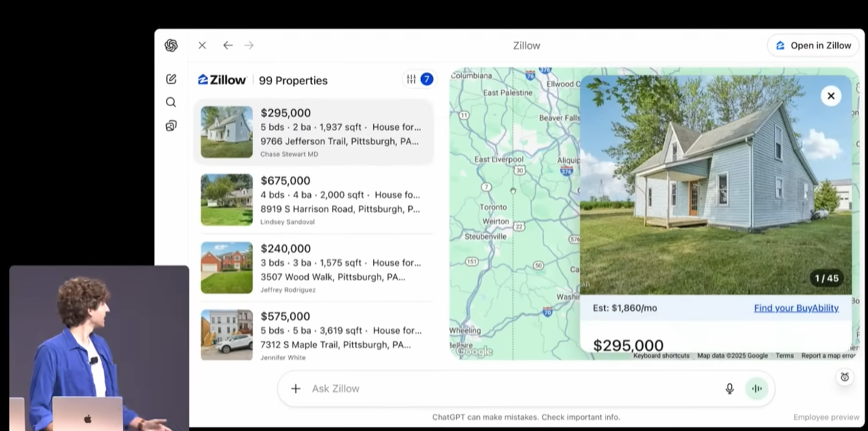Open search from the sidebar magnifier icon
This screenshot has width=868, height=431.
click(171, 102)
